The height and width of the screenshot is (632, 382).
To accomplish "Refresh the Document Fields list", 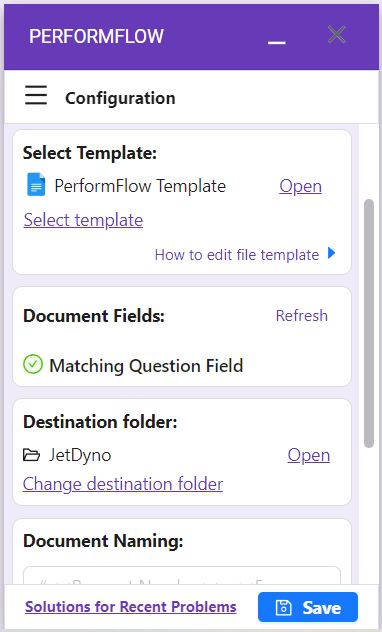I will tap(302, 316).
